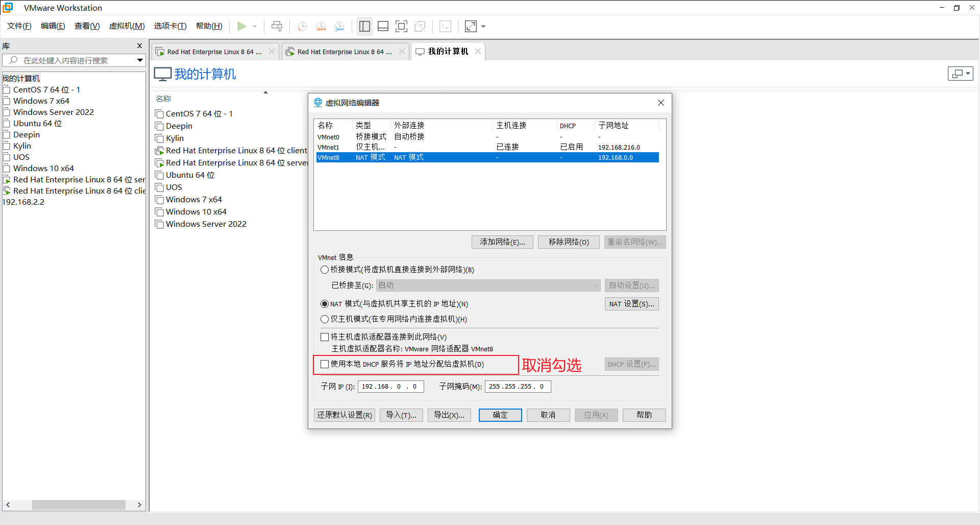Open the 选项卡(T) menu
This screenshot has width=980, height=525.
[x=170, y=26]
